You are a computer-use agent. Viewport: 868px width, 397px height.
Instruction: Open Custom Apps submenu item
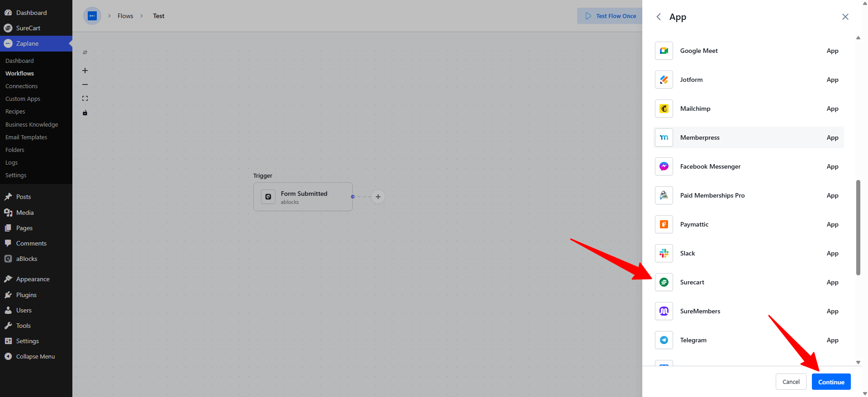click(23, 99)
